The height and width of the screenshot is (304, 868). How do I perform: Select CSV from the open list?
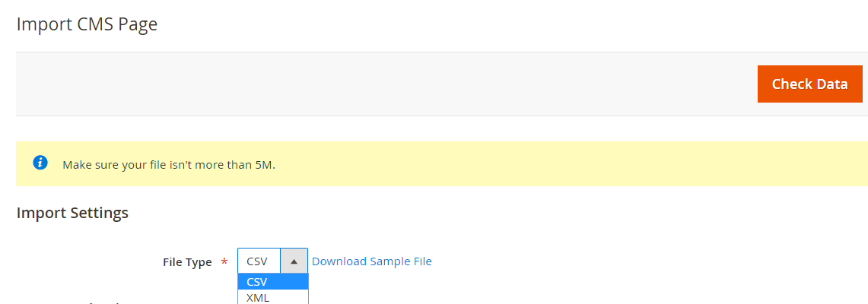click(x=272, y=282)
